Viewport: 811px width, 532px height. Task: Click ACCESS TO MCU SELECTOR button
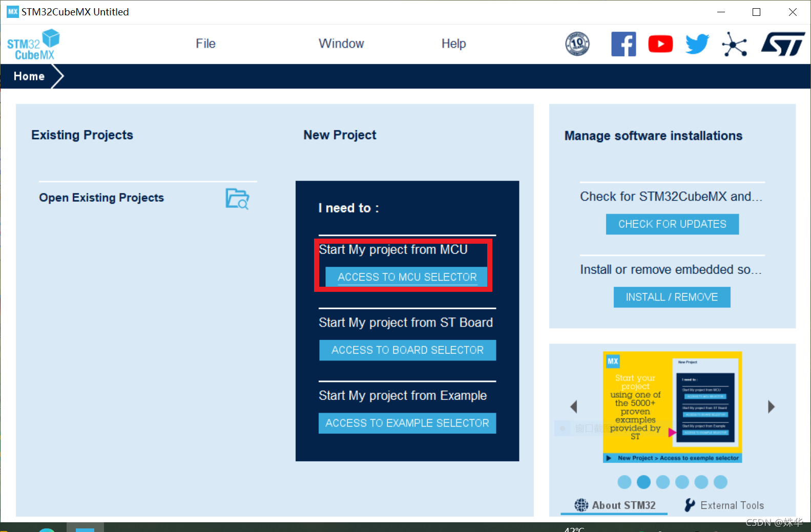click(x=407, y=277)
